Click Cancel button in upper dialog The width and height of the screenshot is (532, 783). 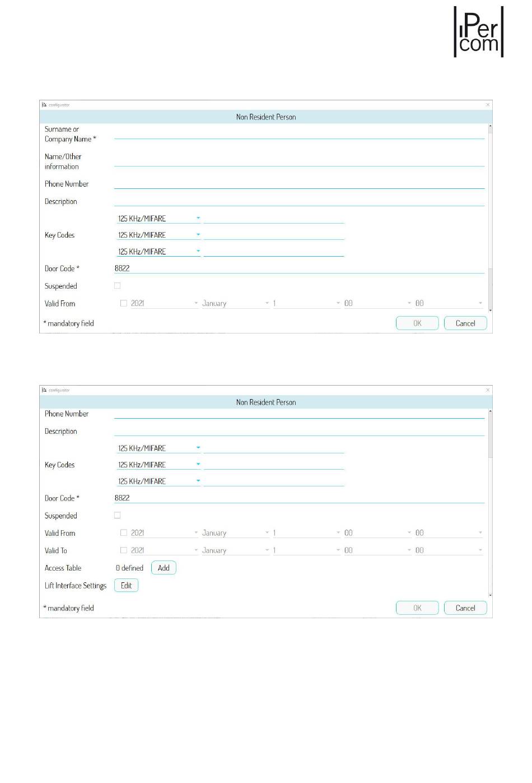click(x=465, y=323)
